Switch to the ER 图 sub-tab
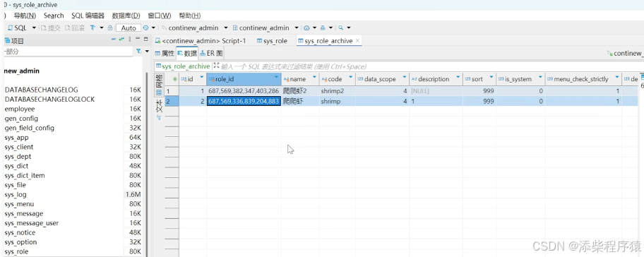This screenshot has width=644, height=257. click(x=211, y=54)
